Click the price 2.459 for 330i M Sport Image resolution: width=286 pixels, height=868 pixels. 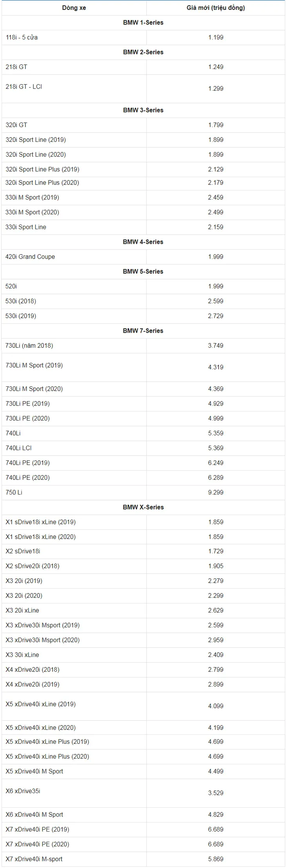(215, 198)
